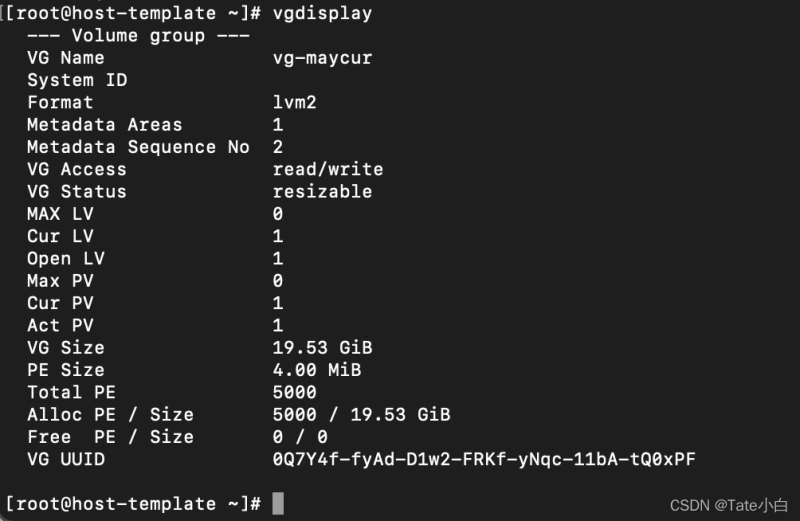Click the Total PE value 5000
The image size is (800, 521).
(295, 392)
